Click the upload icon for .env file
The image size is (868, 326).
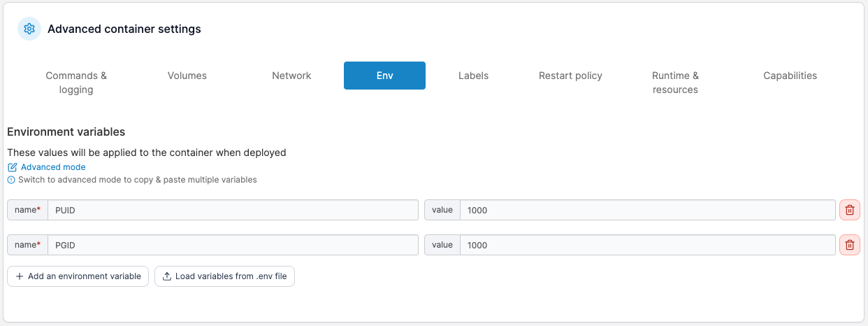point(166,276)
